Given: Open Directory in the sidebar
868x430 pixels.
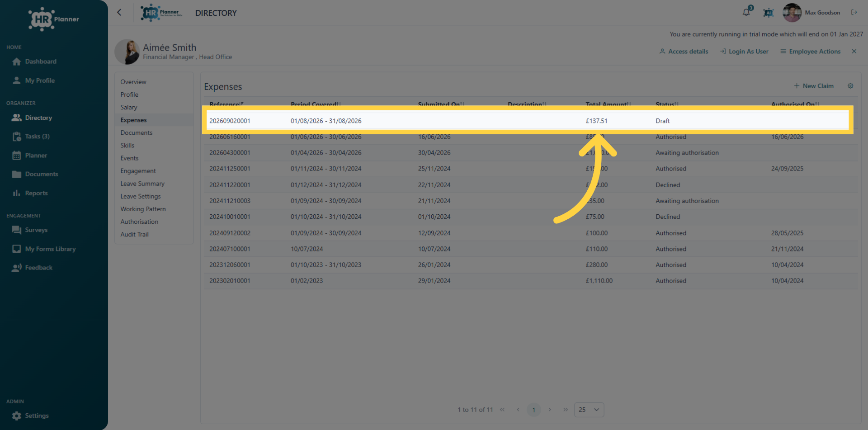Looking at the screenshot, I should 32,118.
